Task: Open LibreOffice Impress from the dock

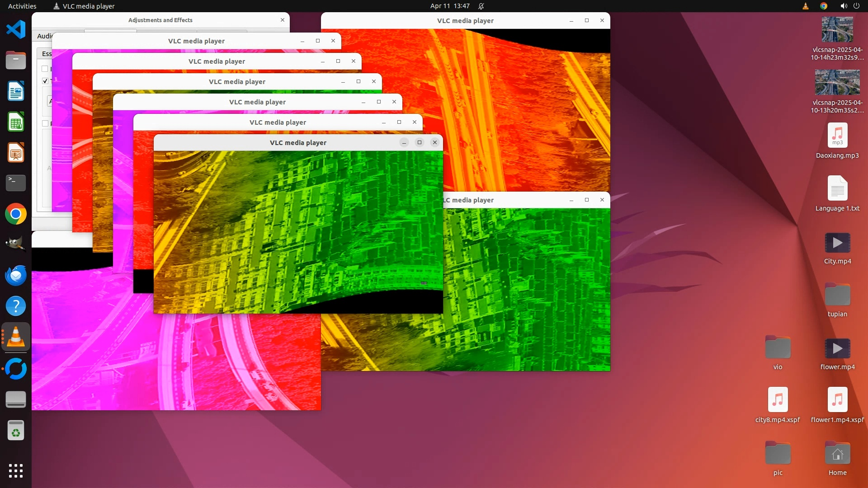Action: click(x=16, y=153)
